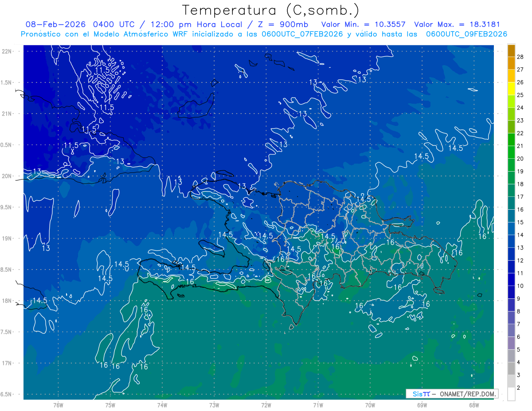This screenshot has height=411, width=532.
Task: Click the 17N latitude axis label
Action: [x=7, y=363]
